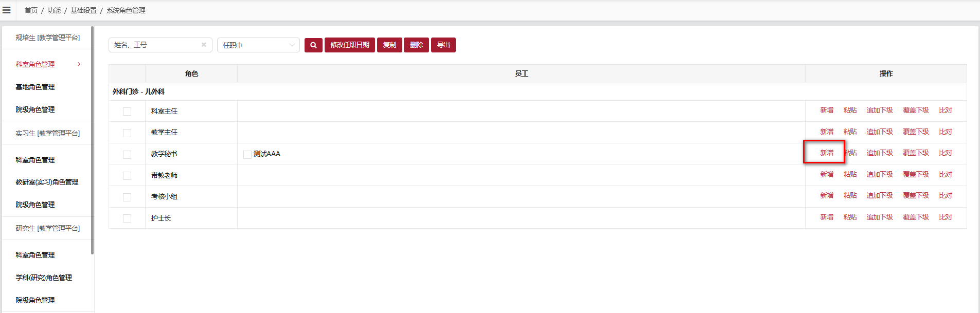This screenshot has height=313, width=980.
Task: Click 新增 in 教学秘书 row
Action: [x=827, y=153]
